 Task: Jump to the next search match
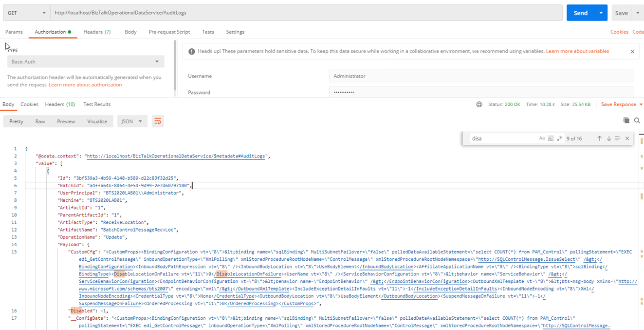tap(608, 138)
